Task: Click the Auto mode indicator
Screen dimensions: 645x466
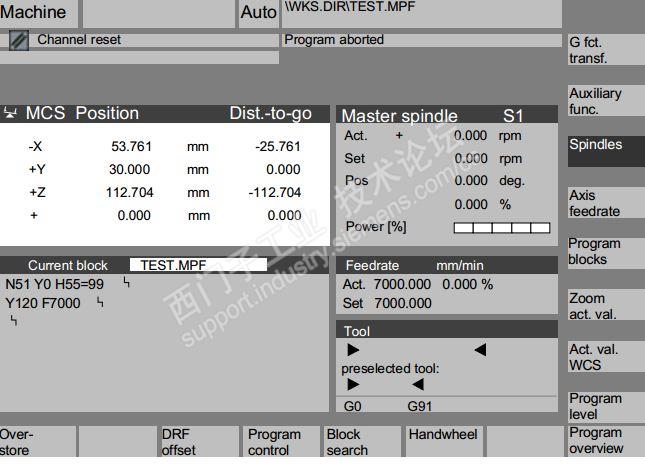Action: tap(259, 12)
